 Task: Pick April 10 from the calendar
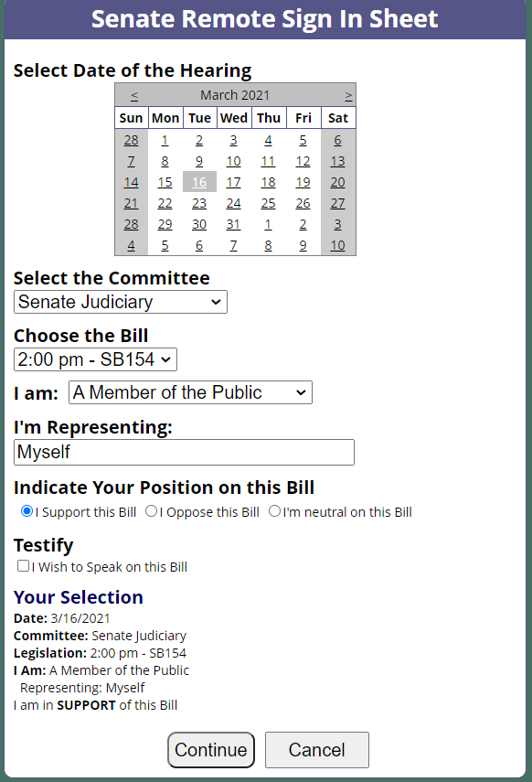click(x=336, y=244)
